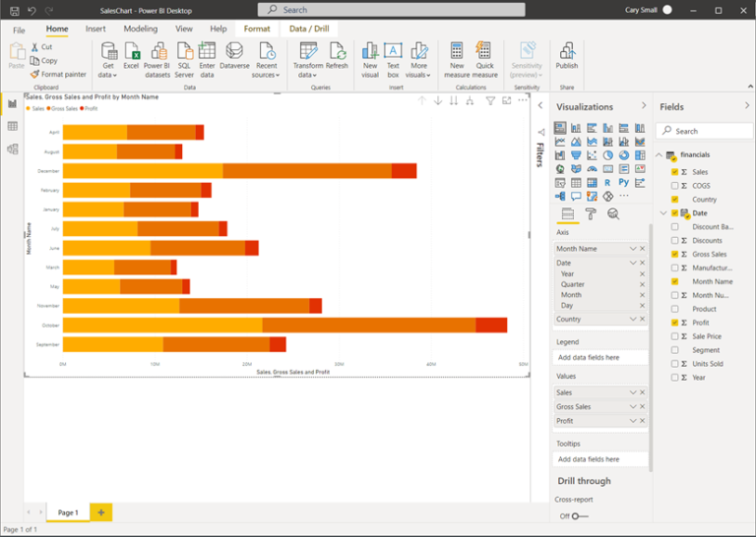Collapse the financials table in Fields
756x537 pixels.
coord(660,154)
